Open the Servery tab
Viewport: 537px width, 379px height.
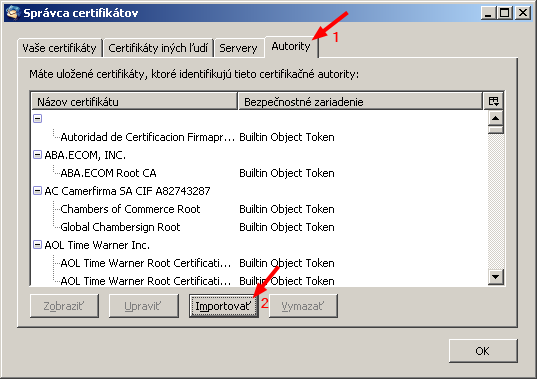tap(238, 48)
